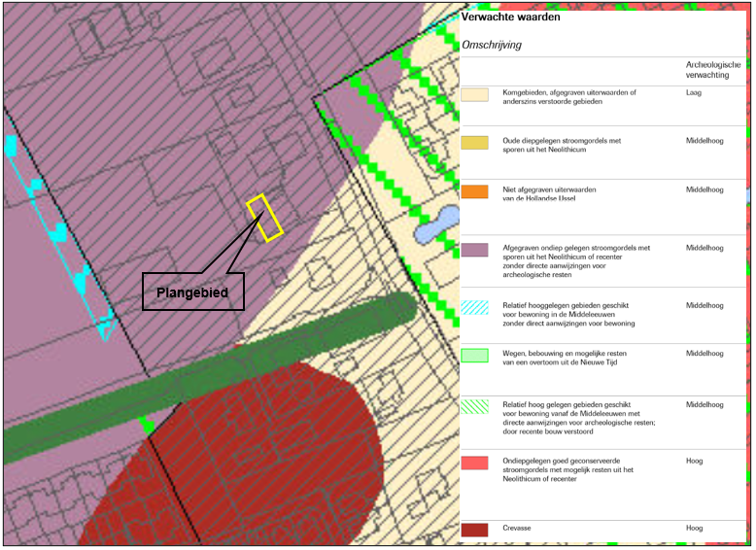Click the dark red Crevasse legend swatch
Image resolution: width=756 pixels, height=550 pixels.
coord(474,530)
